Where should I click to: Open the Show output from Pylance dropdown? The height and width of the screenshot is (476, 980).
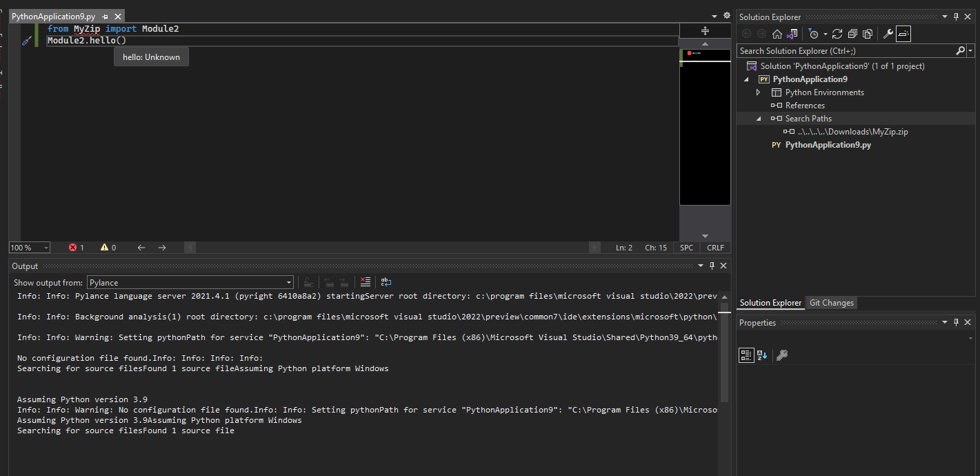[190, 282]
